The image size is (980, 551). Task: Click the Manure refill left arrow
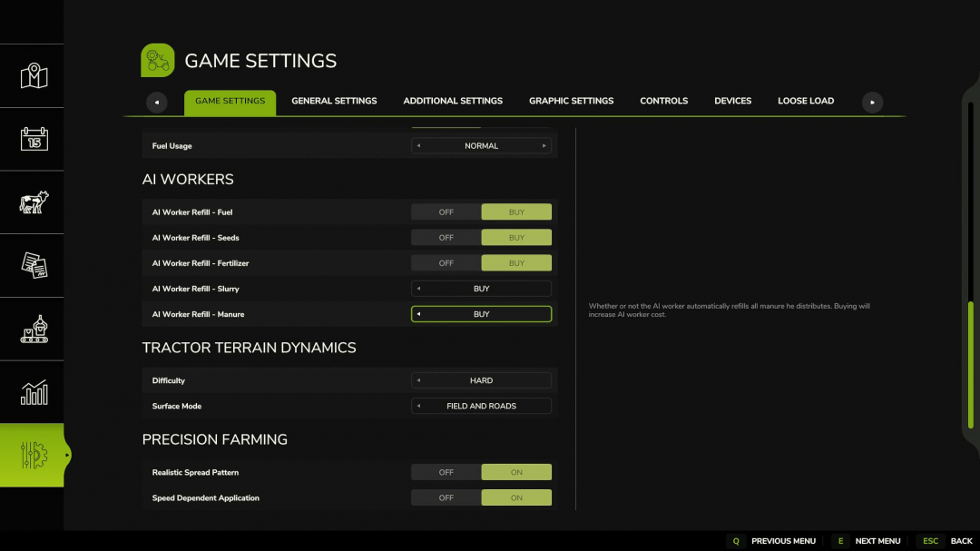click(x=418, y=314)
